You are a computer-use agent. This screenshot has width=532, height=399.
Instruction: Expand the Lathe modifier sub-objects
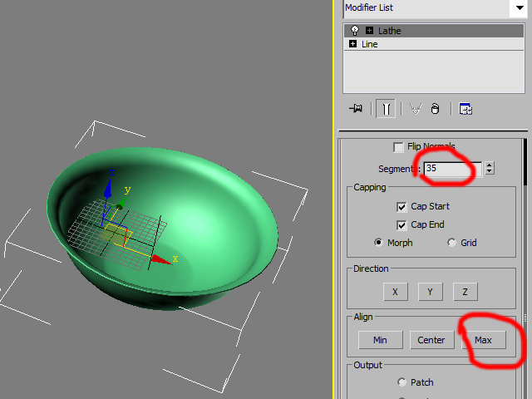(369, 31)
